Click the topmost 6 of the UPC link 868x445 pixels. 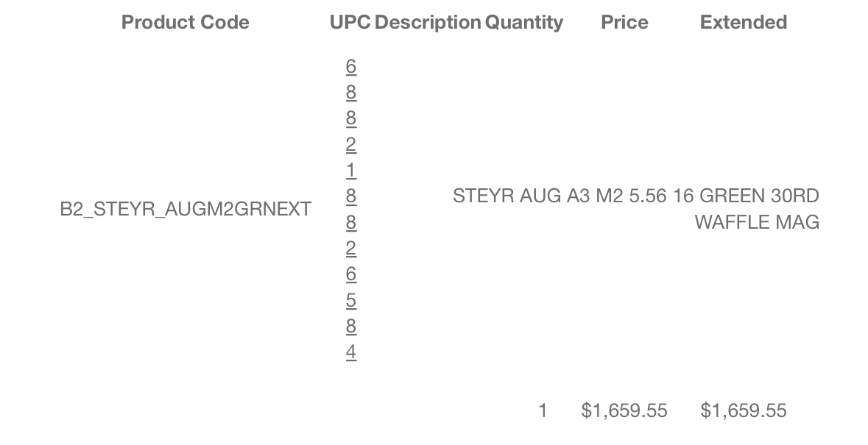pos(351,66)
